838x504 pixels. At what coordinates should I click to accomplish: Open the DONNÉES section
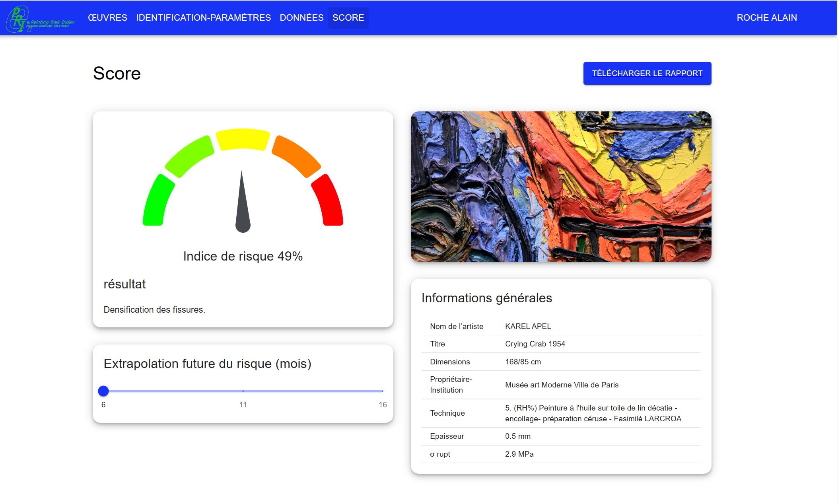coord(301,18)
